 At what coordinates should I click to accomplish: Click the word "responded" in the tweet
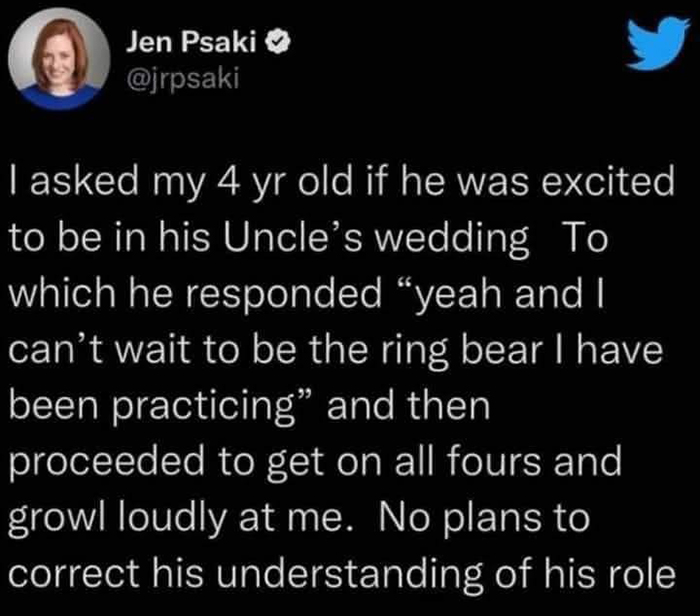283,296
